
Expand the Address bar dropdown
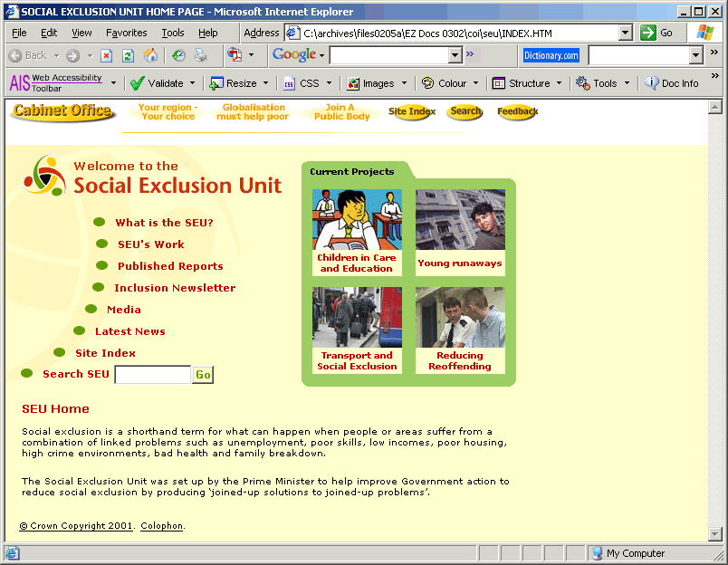[626, 33]
